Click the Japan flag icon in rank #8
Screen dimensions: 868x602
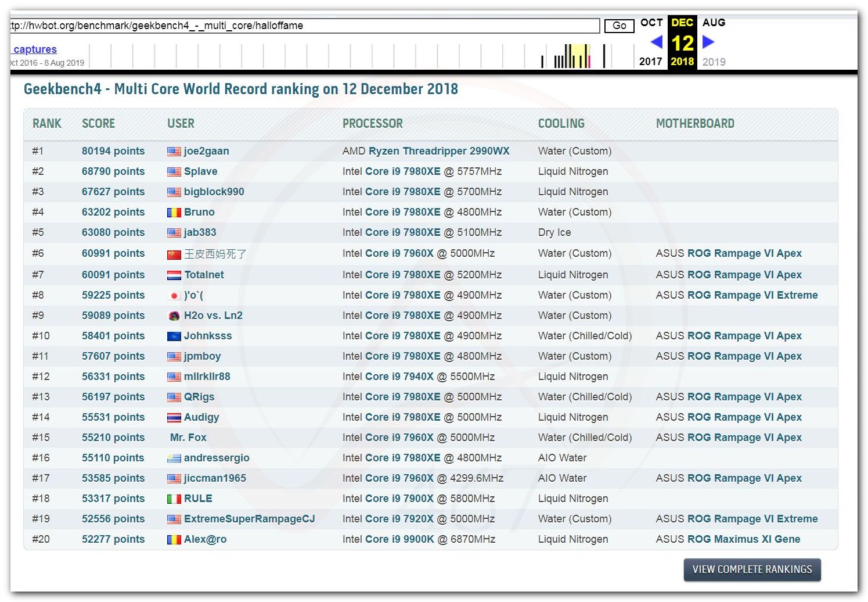[174, 296]
